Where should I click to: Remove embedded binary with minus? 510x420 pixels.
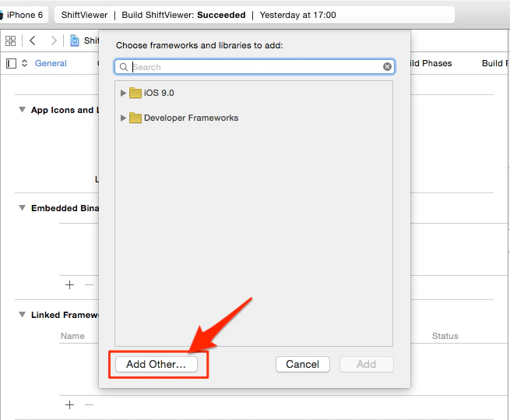[x=89, y=285]
